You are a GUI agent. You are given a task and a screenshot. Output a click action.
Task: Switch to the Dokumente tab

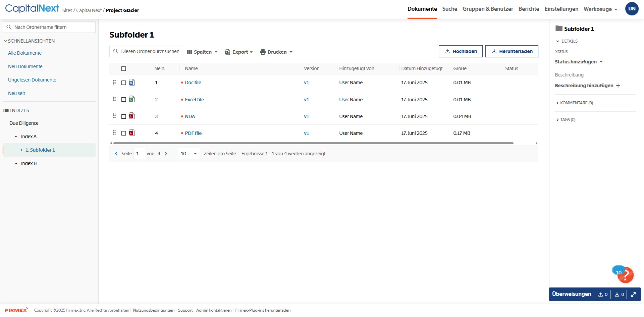click(x=422, y=9)
